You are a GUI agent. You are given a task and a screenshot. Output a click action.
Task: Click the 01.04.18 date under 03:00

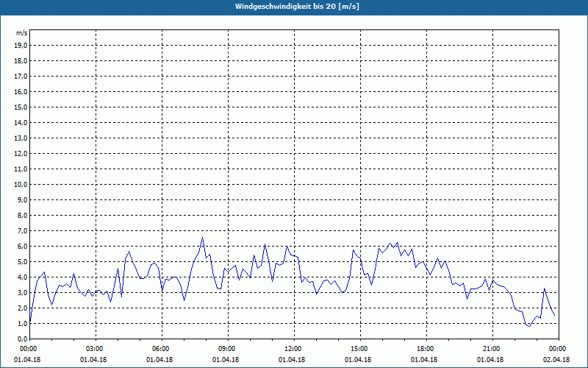(93, 360)
